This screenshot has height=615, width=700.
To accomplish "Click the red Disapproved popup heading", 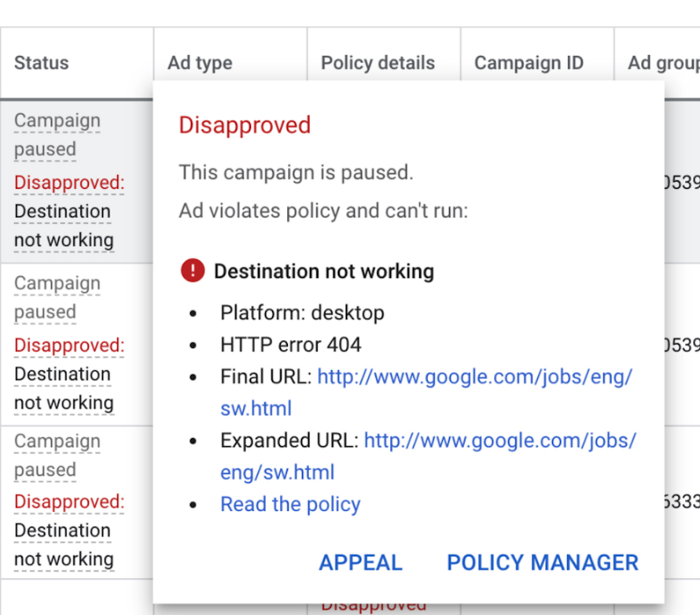I will coord(245,125).
